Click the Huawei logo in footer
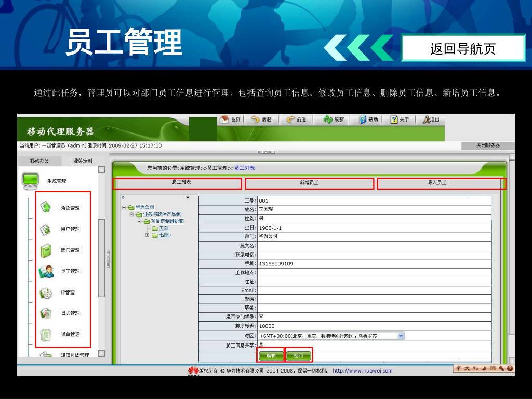Viewport: 532px width, 399px height. click(193, 370)
